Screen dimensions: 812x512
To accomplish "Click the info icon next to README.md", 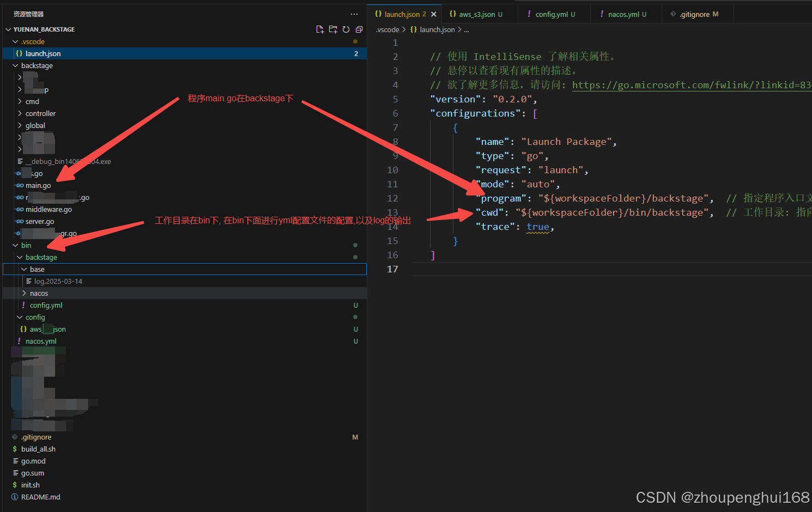I will point(15,497).
